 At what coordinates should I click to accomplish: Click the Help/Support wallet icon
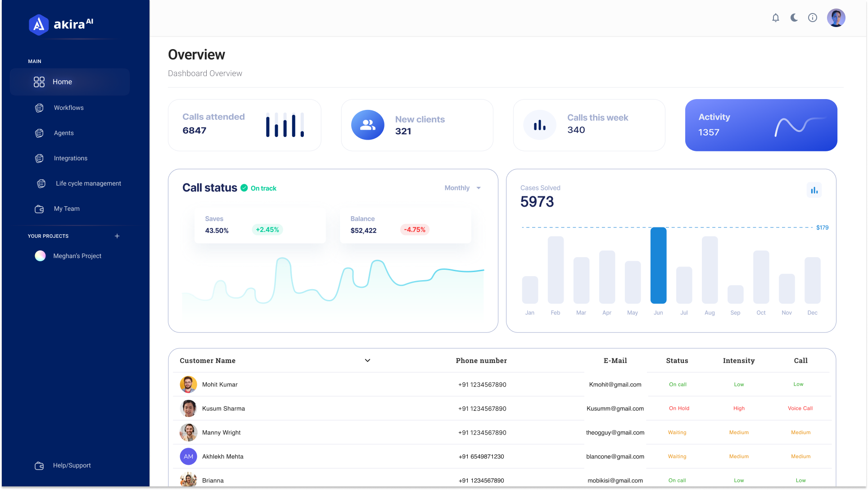(40, 466)
